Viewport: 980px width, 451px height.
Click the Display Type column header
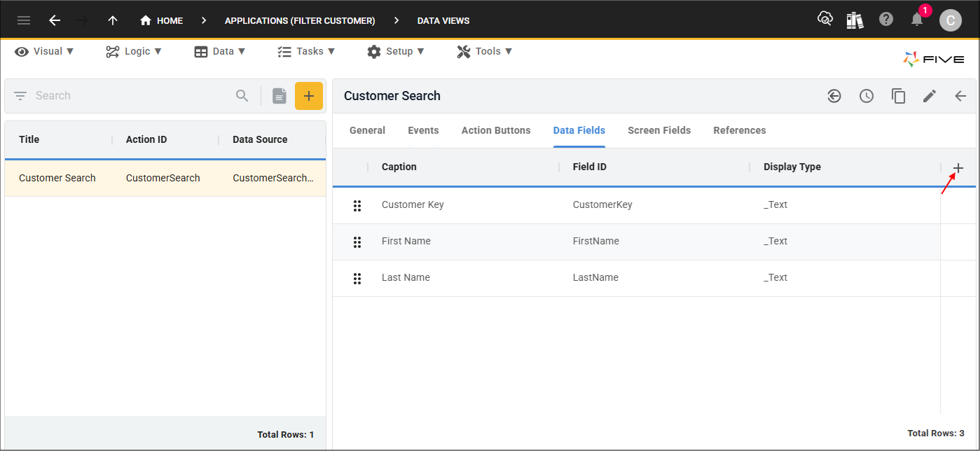click(792, 167)
